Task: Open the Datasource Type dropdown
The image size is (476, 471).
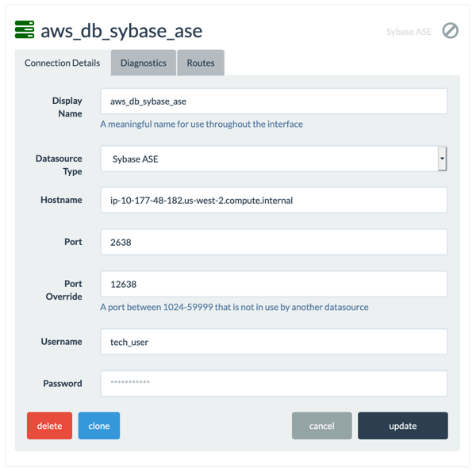Action: (x=274, y=159)
